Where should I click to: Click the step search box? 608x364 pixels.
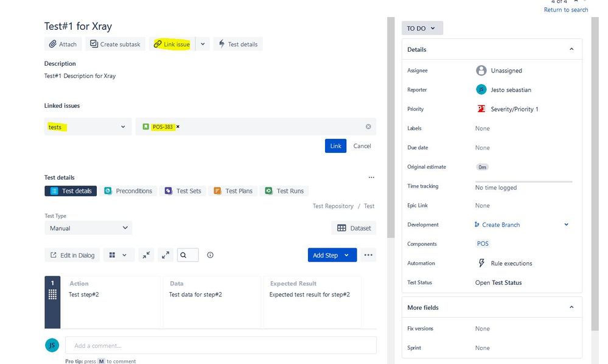[x=187, y=255]
